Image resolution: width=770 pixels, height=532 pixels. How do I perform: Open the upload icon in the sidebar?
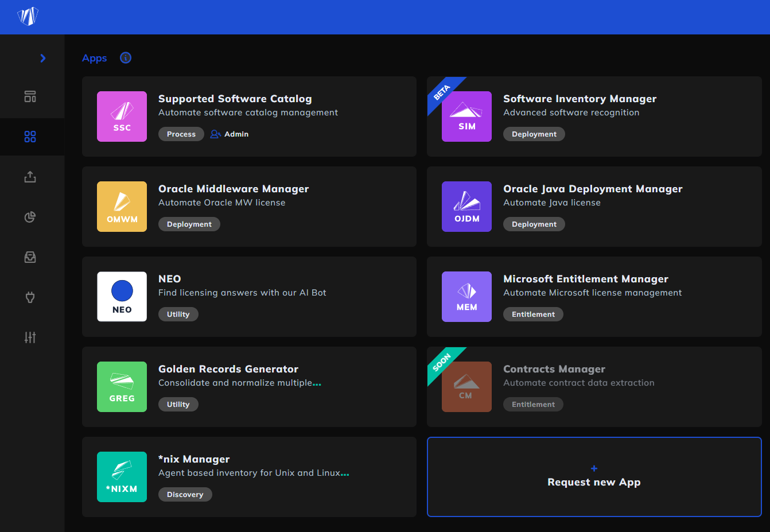coord(30,177)
